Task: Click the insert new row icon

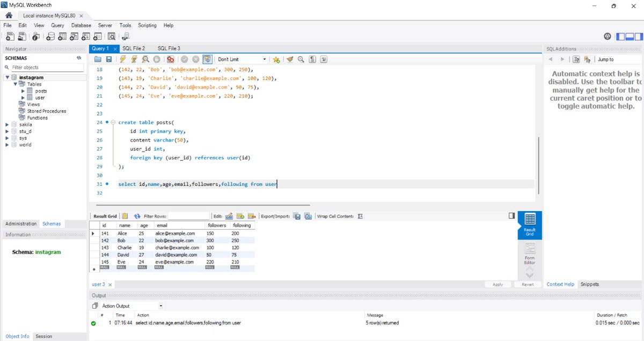Action: click(240, 216)
